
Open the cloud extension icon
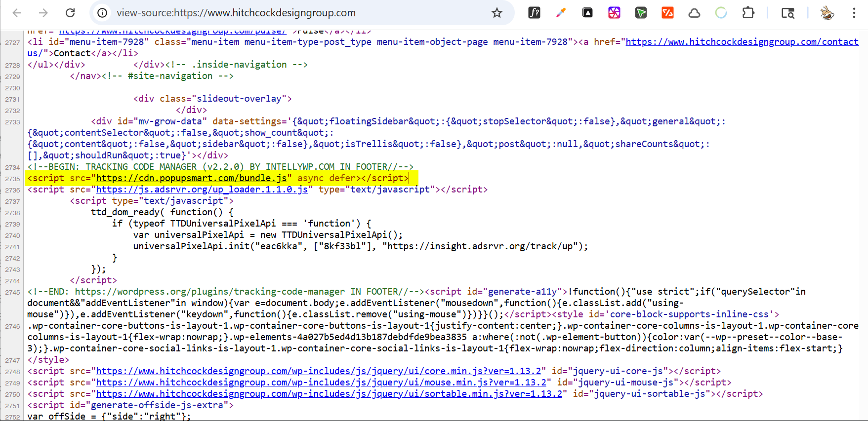694,13
